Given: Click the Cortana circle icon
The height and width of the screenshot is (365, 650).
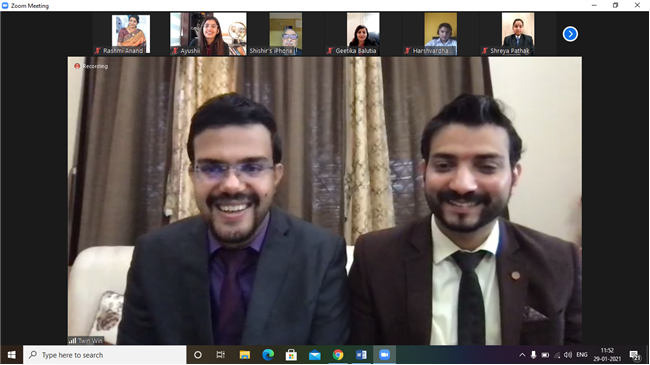Looking at the screenshot, I should coord(198,355).
